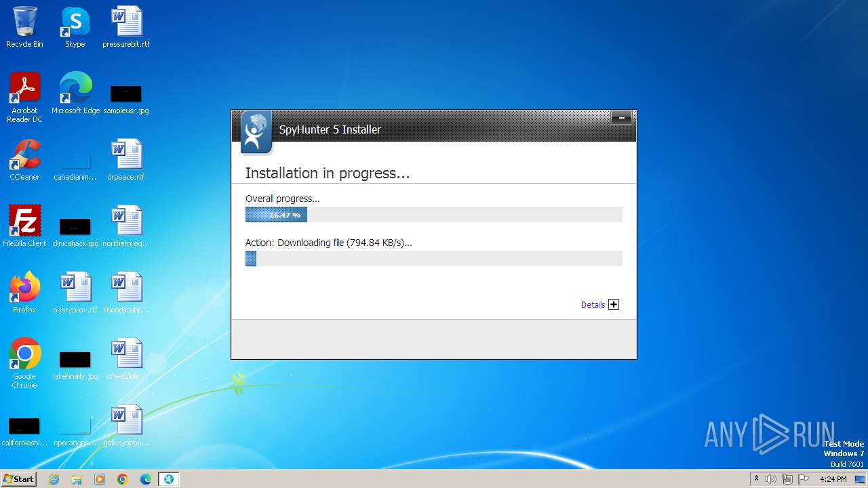Click the file download progress bar
The image size is (868, 488).
434,258
